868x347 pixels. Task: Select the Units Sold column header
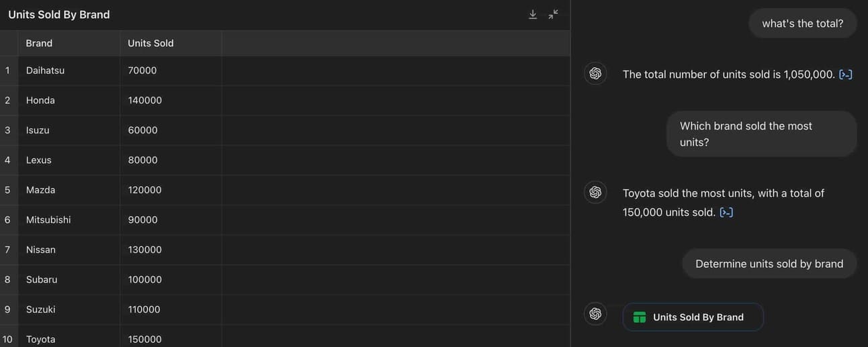tap(150, 43)
